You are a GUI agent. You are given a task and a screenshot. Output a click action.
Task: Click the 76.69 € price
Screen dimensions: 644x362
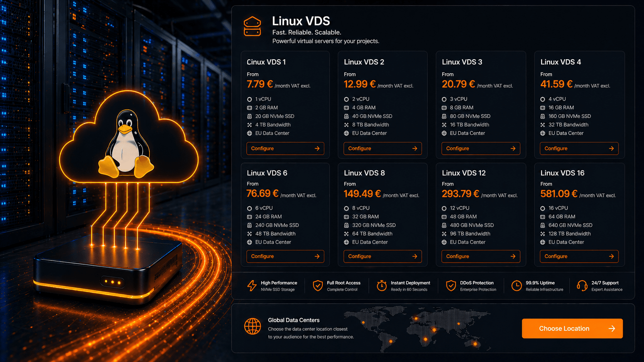(x=262, y=194)
